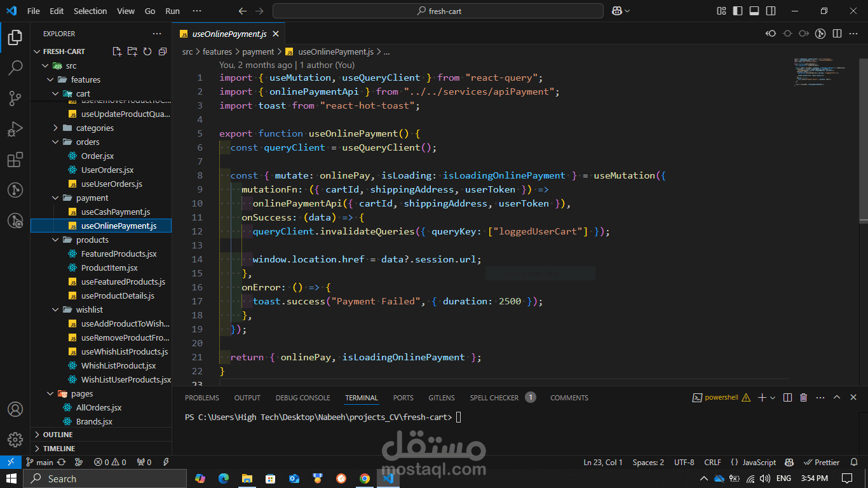
Task: Open GitLens file annotations circle icon
Action: pyautogui.click(x=820, y=34)
